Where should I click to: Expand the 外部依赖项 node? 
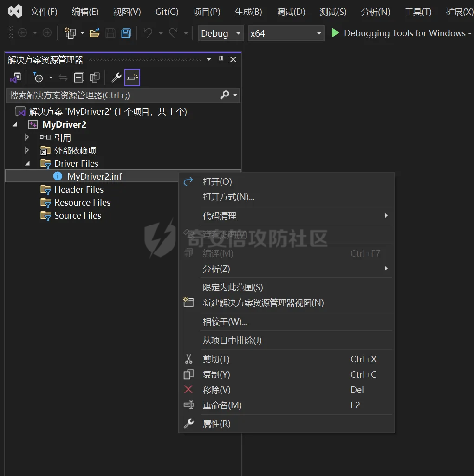pos(27,150)
